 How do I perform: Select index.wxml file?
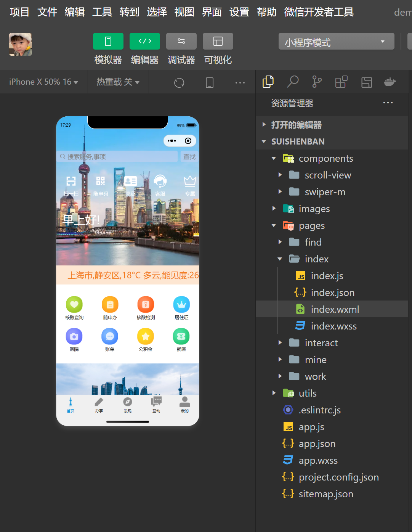click(x=332, y=309)
